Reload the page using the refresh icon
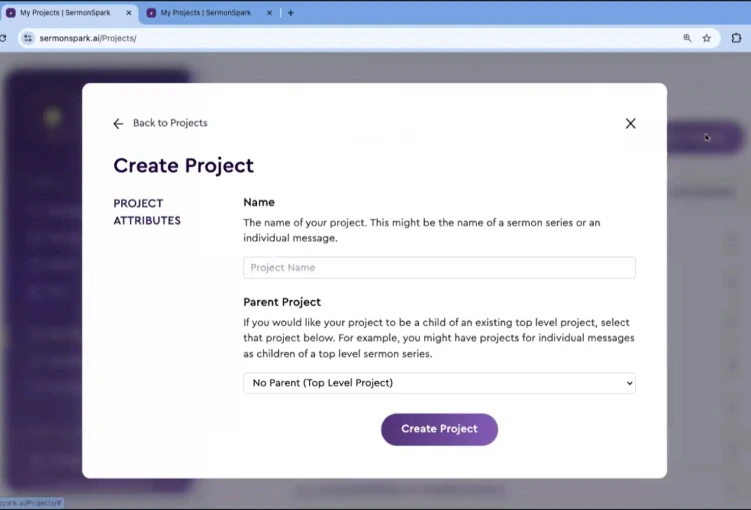Viewport: 751px width, 510px height. click(x=4, y=38)
